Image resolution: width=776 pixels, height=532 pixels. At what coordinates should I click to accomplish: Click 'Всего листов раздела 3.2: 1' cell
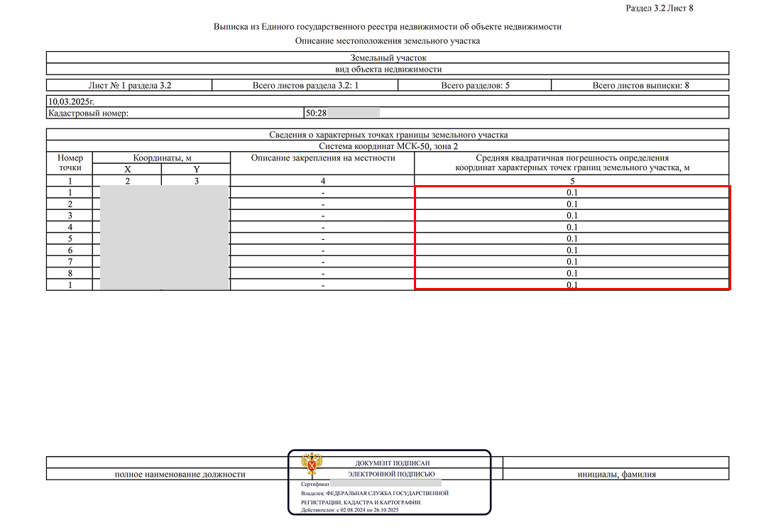pyautogui.click(x=305, y=86)
